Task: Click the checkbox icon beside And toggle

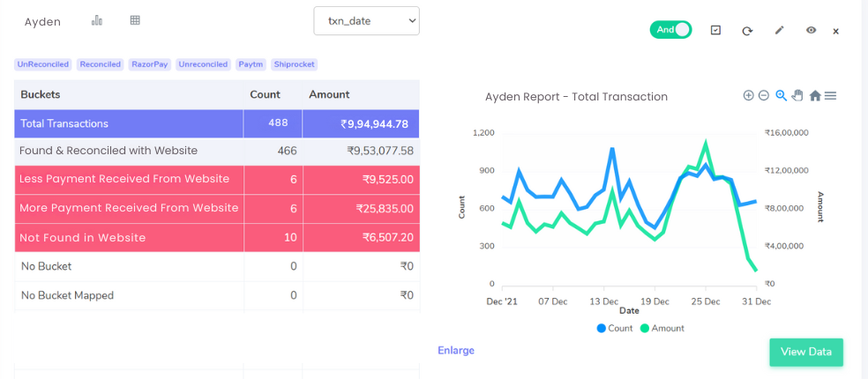Action: [715, 31]
